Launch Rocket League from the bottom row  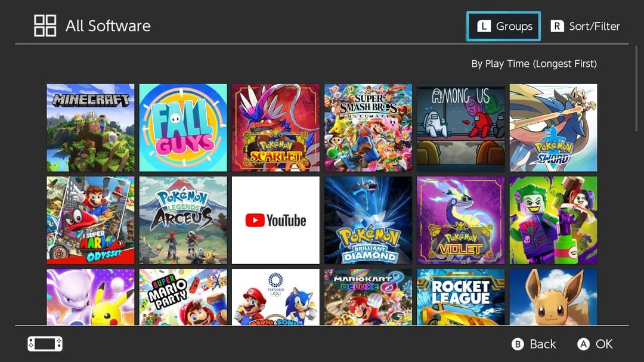[x=460, y=297]
